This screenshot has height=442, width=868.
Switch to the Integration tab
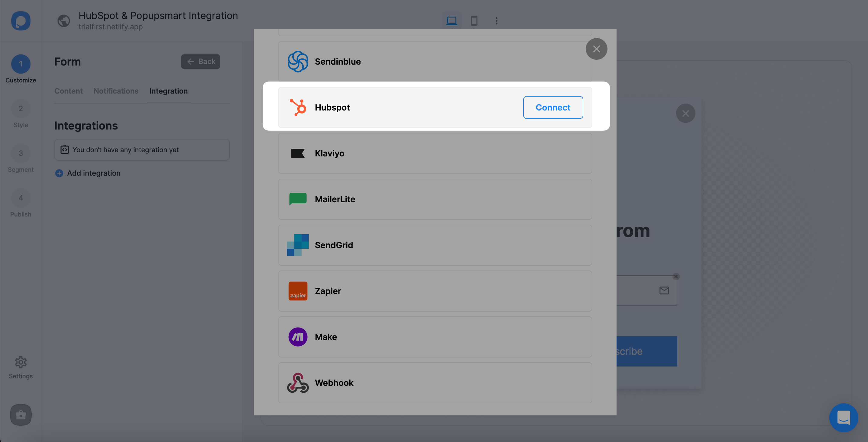tap(168, 91)
